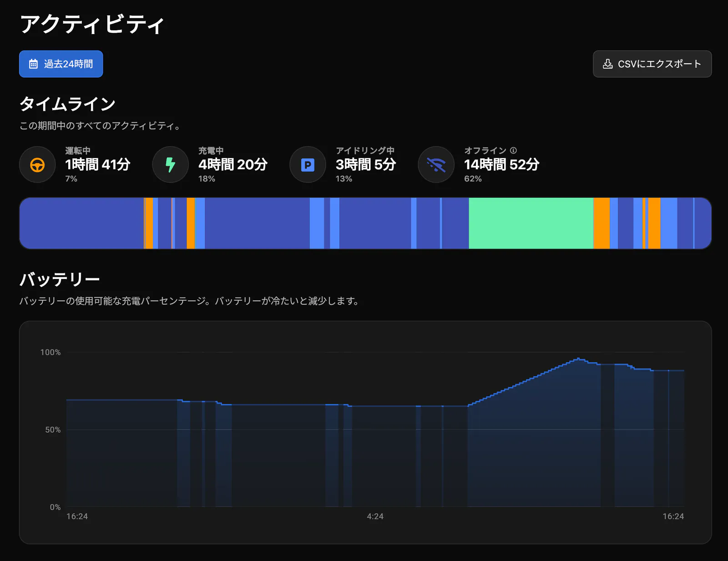Viewport: 728px width, 561px height.
Task: Click the アクティビティ page title
Action: (x=92, y=24)
